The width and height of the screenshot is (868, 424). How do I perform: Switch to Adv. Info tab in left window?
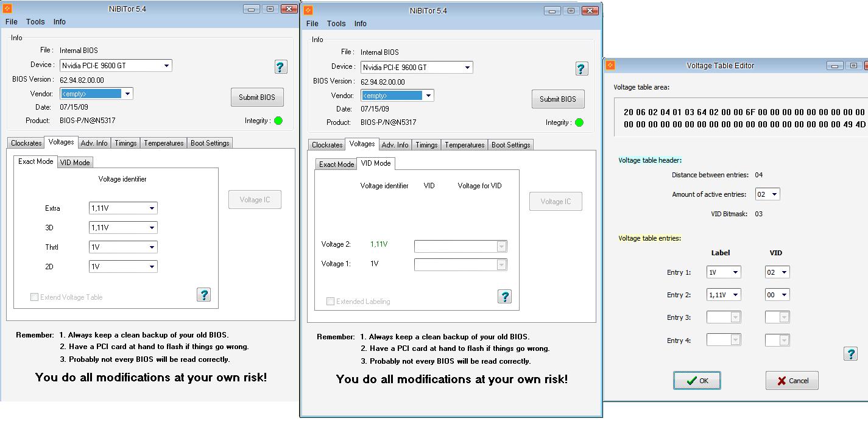[x=94, y=143]
